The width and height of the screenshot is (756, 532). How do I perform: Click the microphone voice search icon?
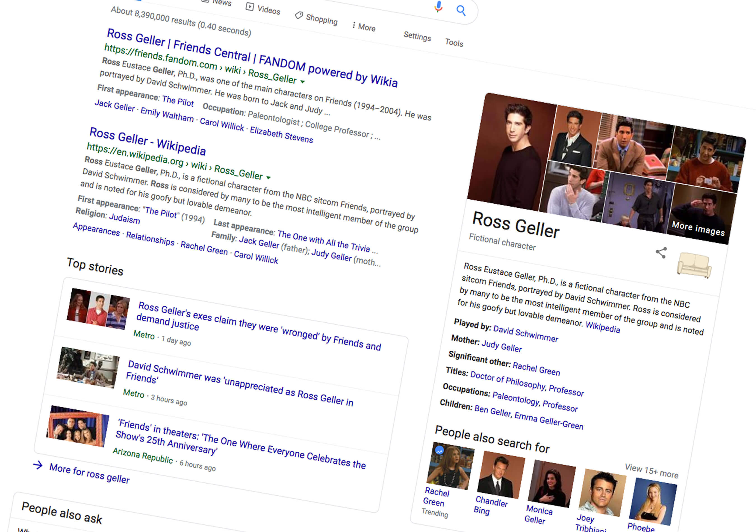coord(438,6)
